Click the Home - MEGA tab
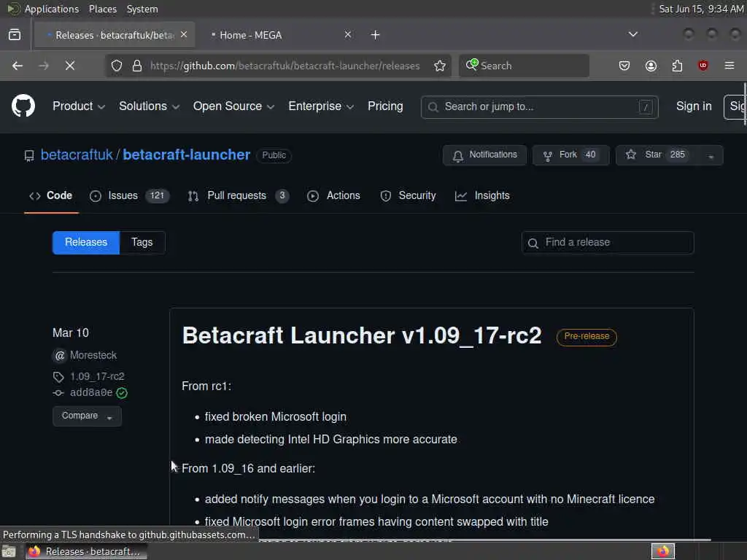Screen dimensions: 747x560 click(279, 35)
